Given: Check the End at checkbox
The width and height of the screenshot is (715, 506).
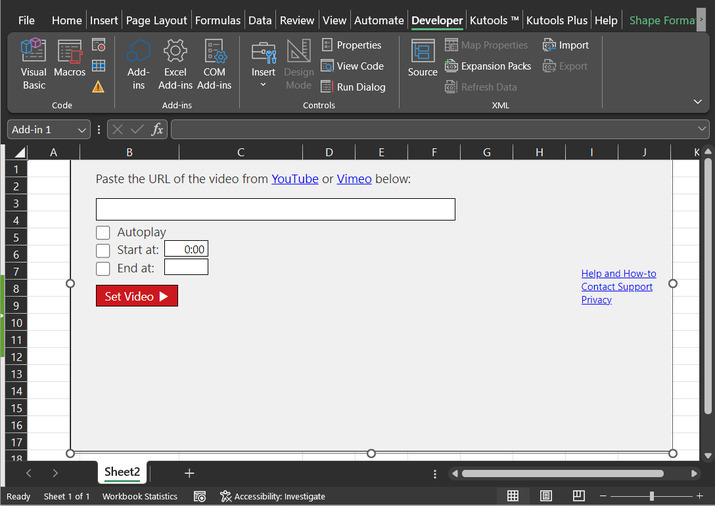Looking at the screenshot, I should tap(103, 268).
